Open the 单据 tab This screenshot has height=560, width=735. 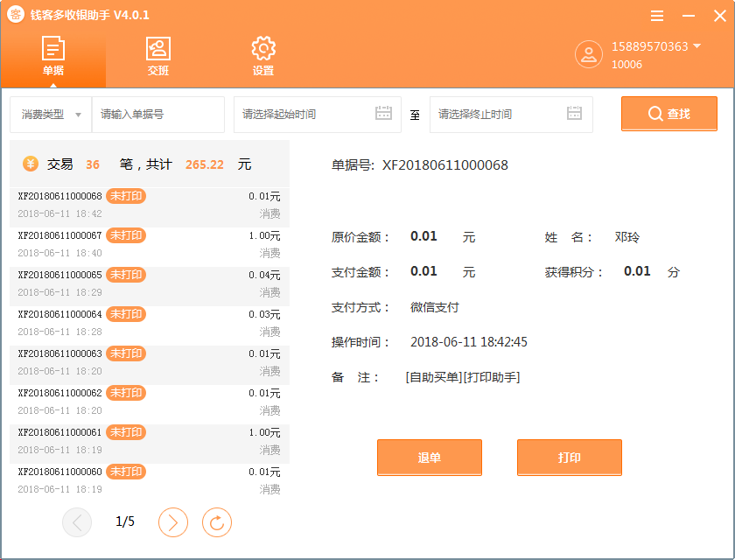53,56
